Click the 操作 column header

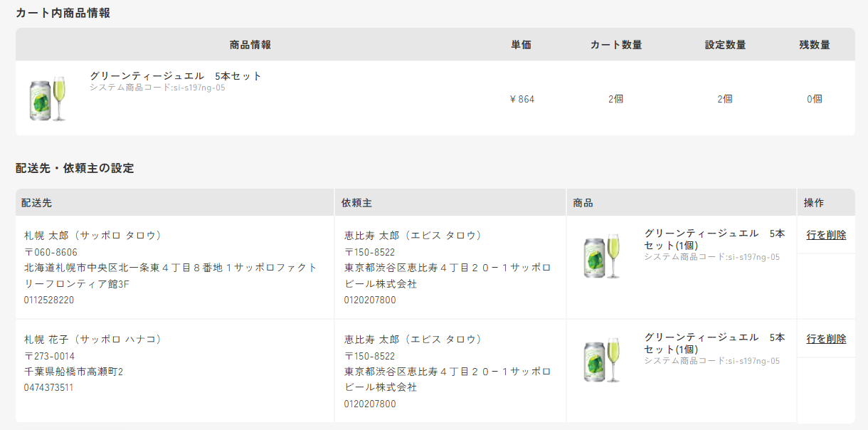(814, 203)
